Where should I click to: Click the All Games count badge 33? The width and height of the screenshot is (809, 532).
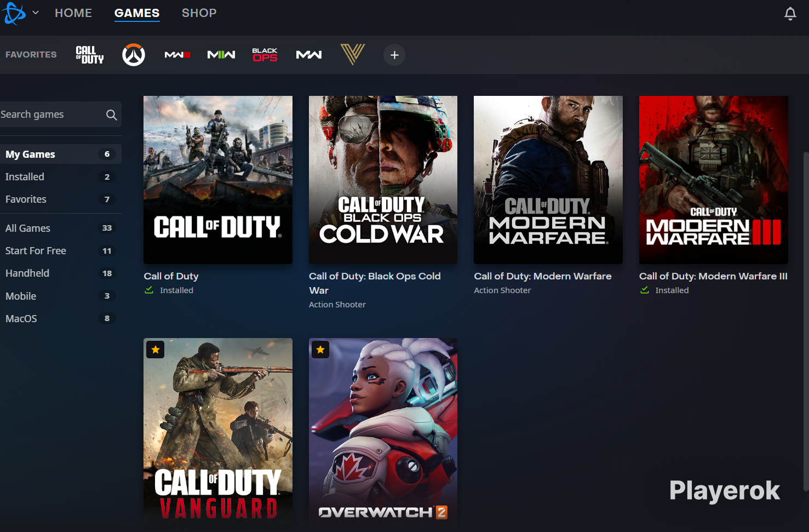click(107, 228)
